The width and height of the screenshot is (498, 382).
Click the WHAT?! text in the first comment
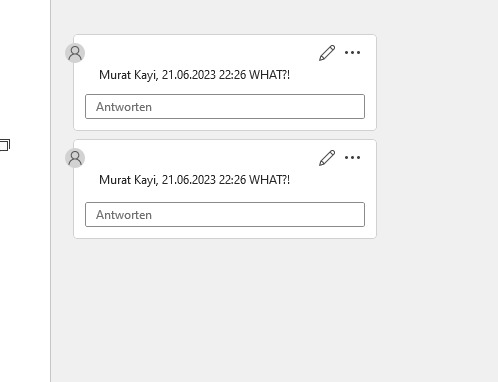[270, 75]
